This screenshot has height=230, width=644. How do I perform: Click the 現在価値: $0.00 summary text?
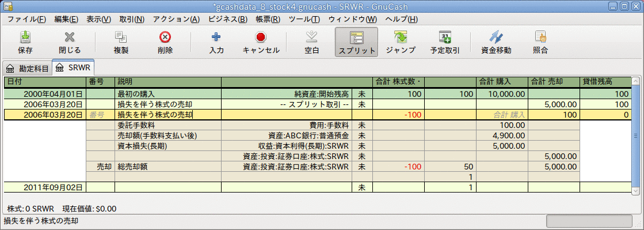(x=89, y=209)
